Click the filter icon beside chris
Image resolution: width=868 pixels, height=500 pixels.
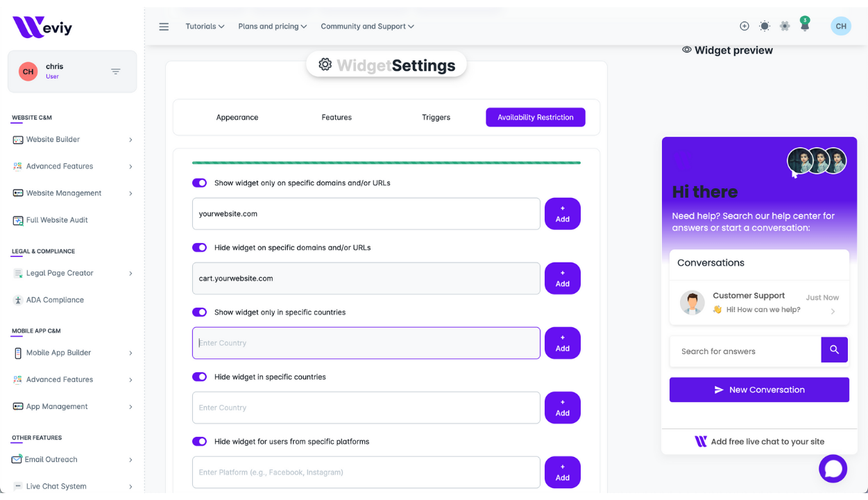click(x=116, y=72)
